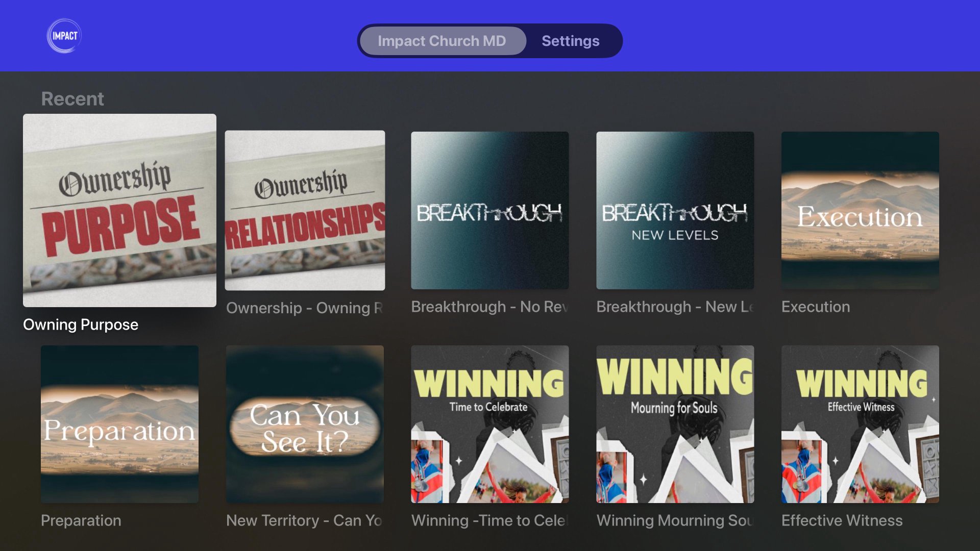Open the Preparation artwork tile
This screenshot has height=551, width=980.
pos(119,424)
